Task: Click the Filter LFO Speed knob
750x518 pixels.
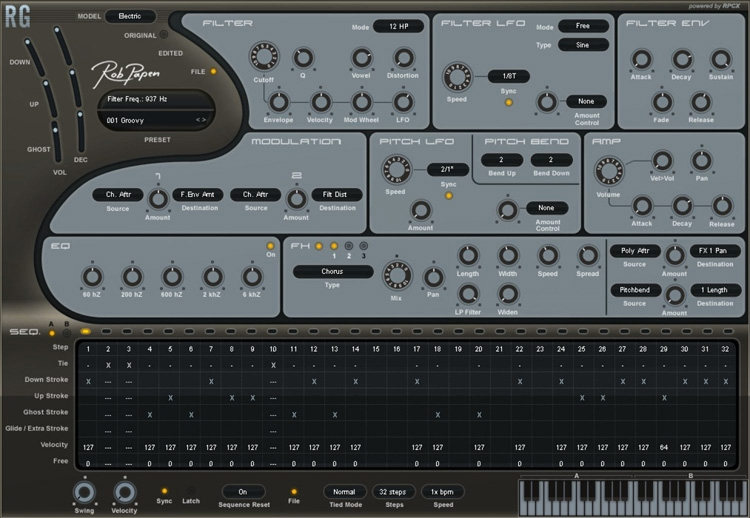Action: coord(457,77)
